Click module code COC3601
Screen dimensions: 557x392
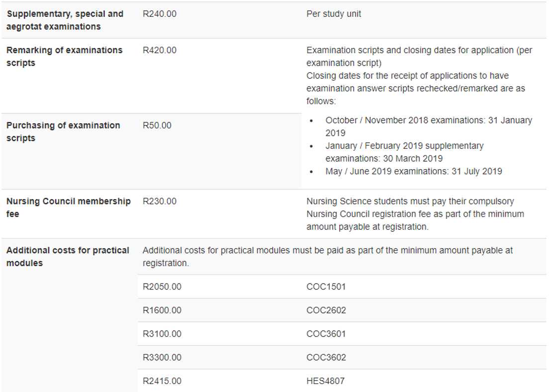tap(326, 334)
